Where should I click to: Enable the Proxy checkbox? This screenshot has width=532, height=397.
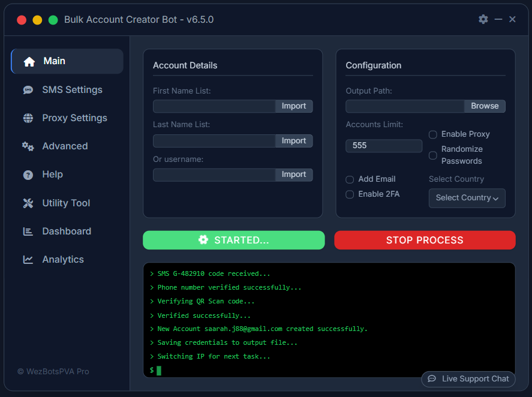(x=432, y=134)
